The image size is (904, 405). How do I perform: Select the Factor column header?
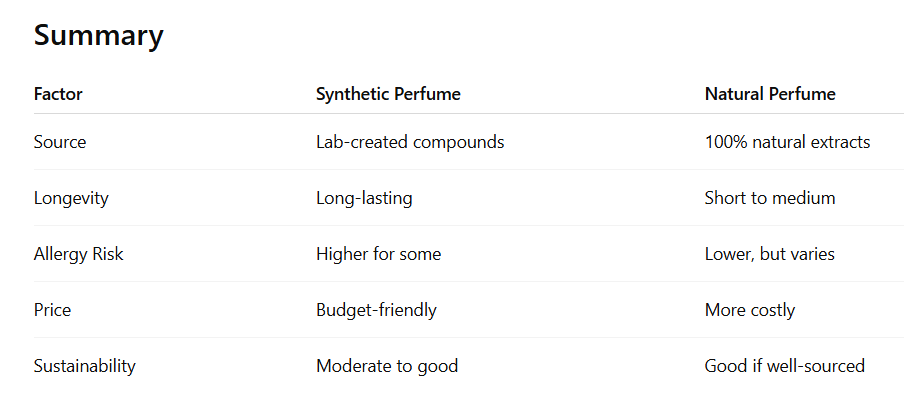(x=58, y=94)
